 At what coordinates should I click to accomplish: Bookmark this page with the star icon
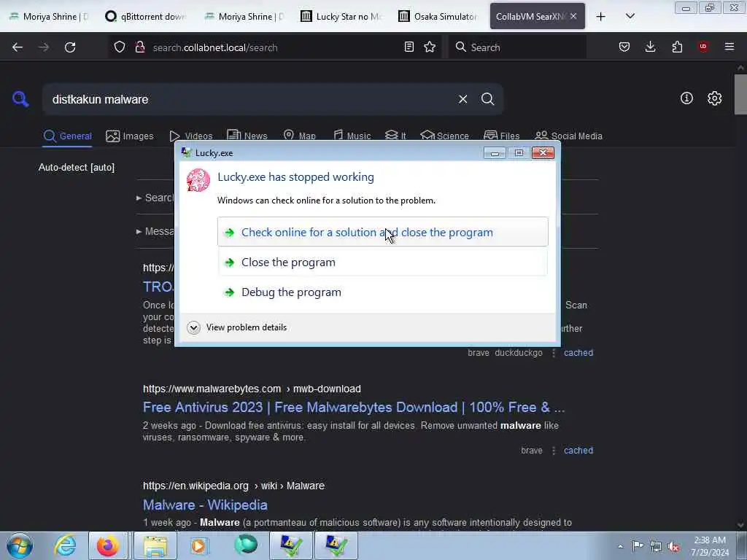pos(430,47)
